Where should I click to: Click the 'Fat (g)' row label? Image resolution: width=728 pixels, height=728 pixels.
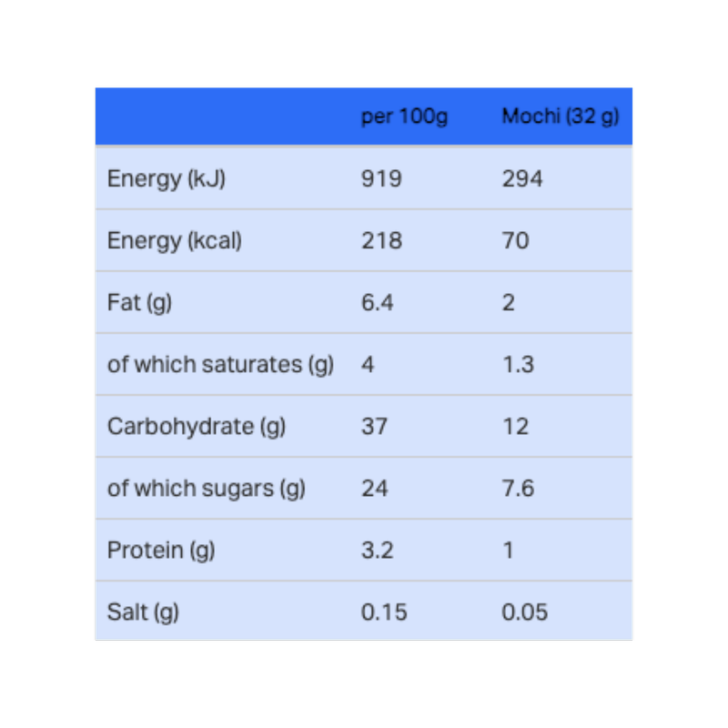pyautogui.click(x=140, y=303)
